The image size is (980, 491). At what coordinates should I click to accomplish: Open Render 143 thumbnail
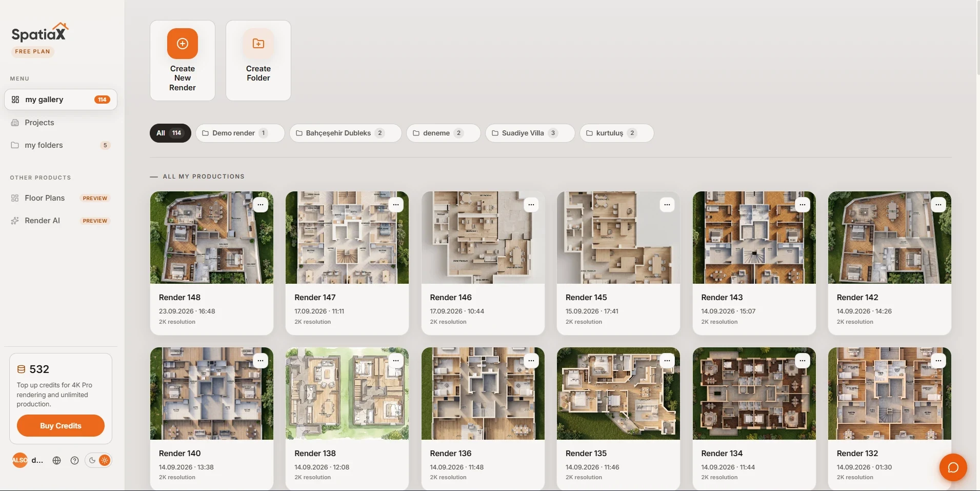(x=754, y=238)
